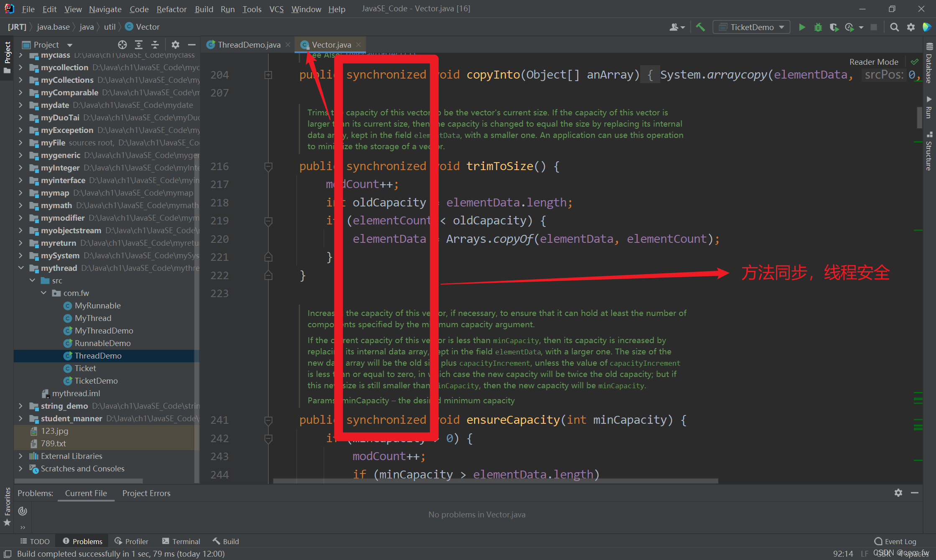Open the Refactor menu

click(x=171, y=9)
